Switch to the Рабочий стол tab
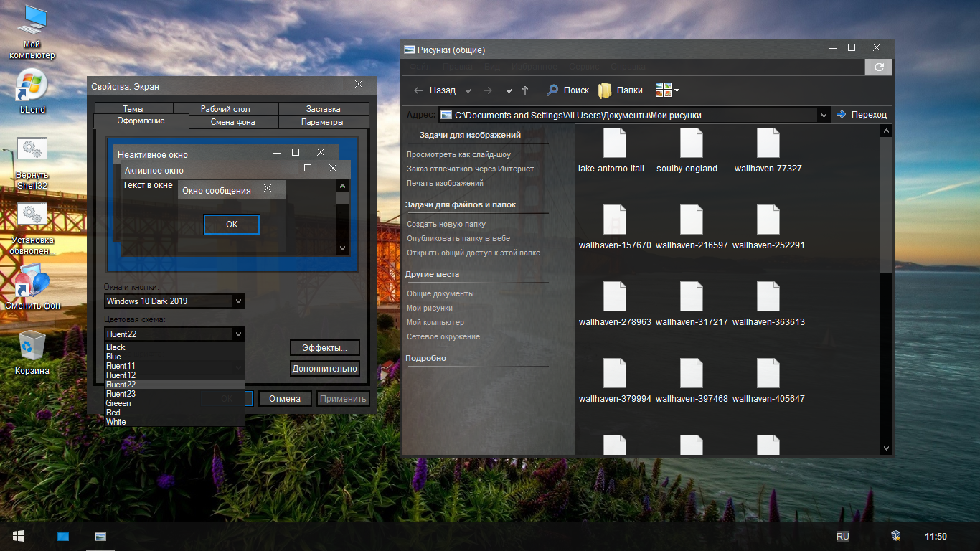Screen dimensions: 980x551 [225, 109]
